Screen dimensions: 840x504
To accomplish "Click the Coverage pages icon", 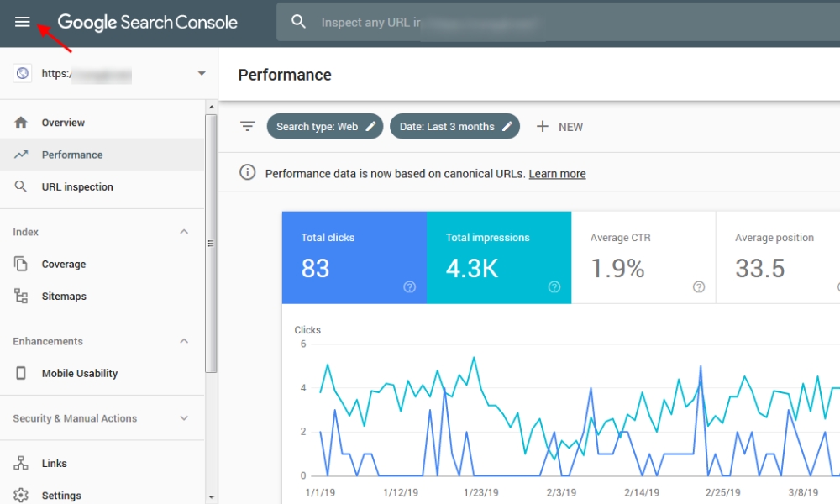I will pos(21,264).
